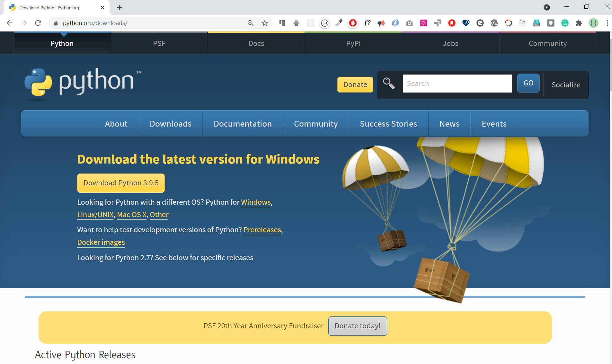
Task: Open the pink GraphQL extension icon
Action: [x=424, y=23]
